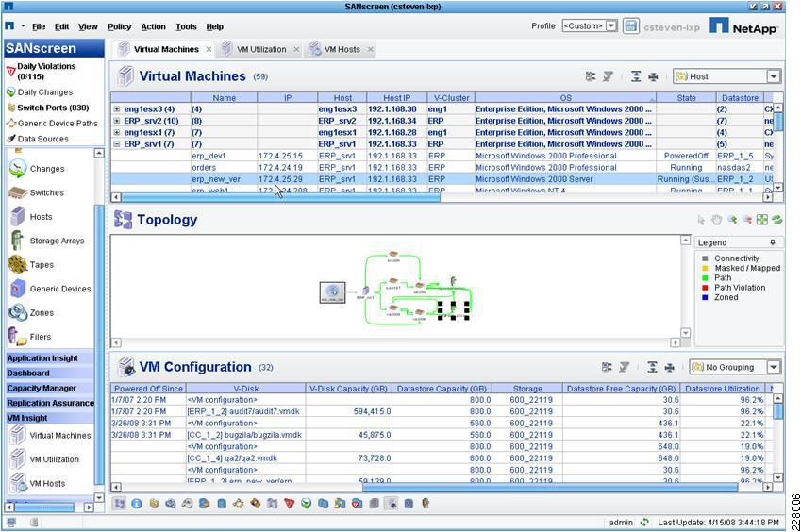Collapse the ERP_srv1 (7) group row

click(x=116, y=144)
